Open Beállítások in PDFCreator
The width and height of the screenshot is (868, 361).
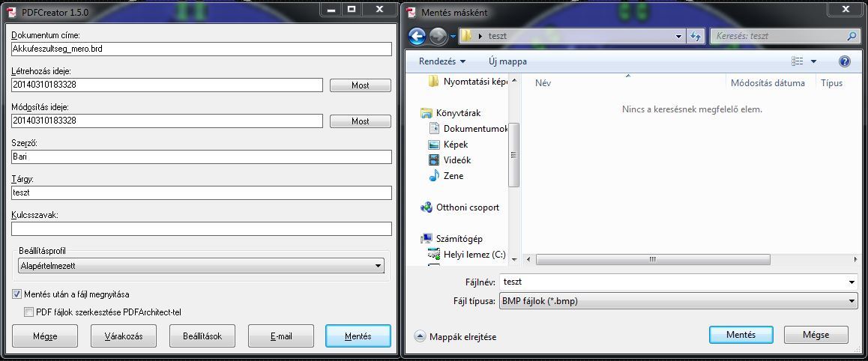tap(202, 336)
